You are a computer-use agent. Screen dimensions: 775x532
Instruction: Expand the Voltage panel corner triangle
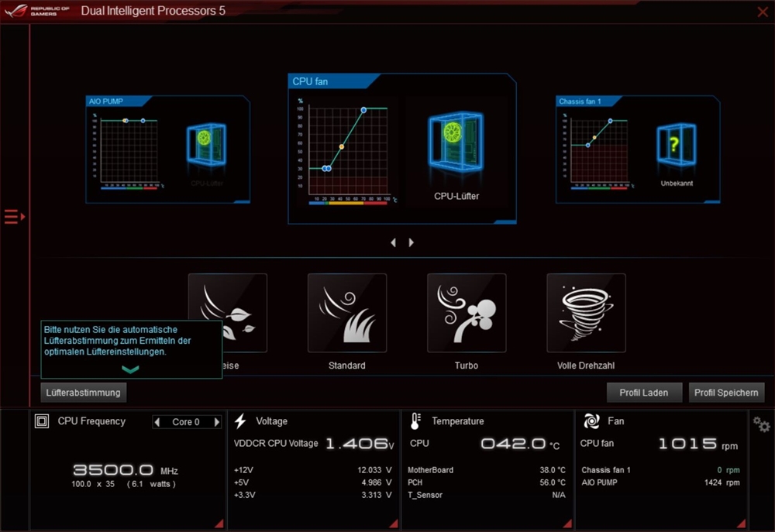pyautogui.click(x=394, y=523)
